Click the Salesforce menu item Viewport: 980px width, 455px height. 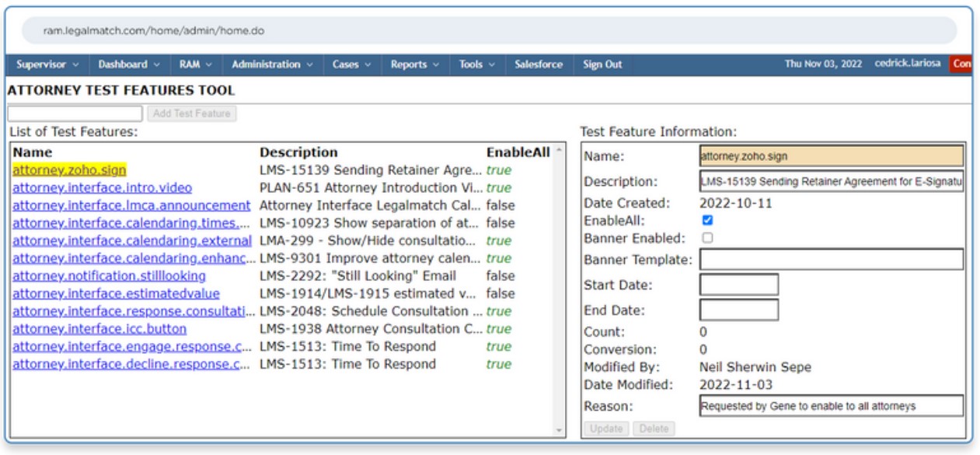click(539, 65)
